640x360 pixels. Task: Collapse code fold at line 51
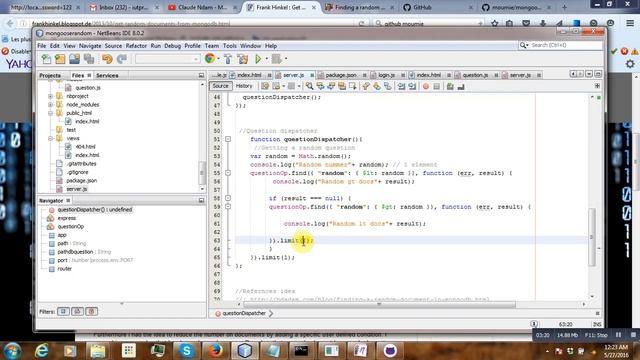228,139
